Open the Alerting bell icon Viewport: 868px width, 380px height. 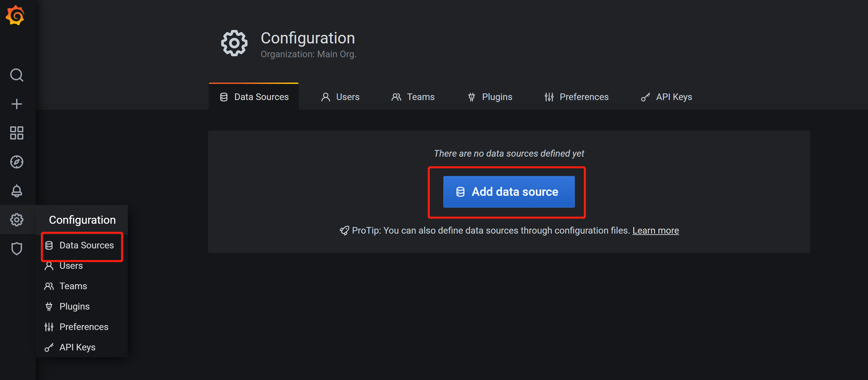[x=16, y=191]
